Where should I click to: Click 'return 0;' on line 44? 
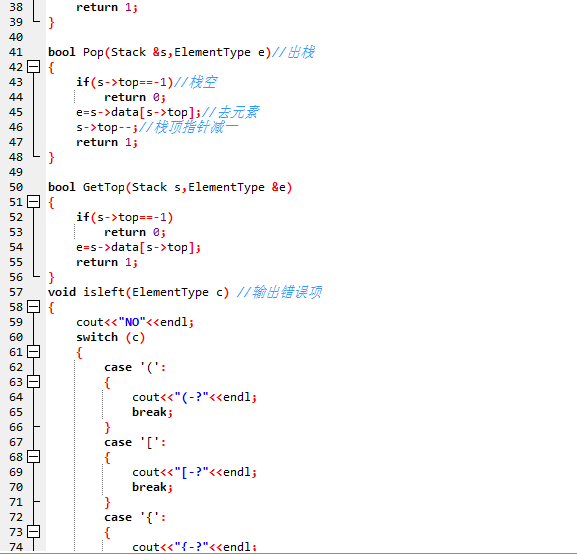[135, 97]
